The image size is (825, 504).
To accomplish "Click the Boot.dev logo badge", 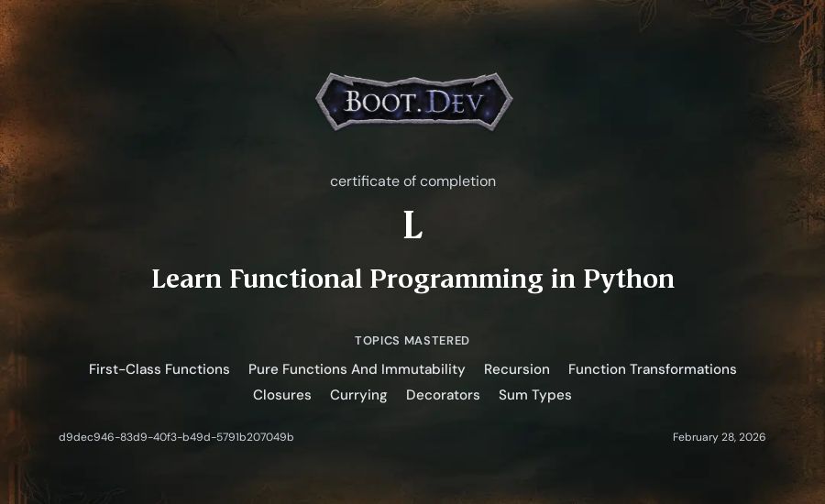I will coord(413,102).
